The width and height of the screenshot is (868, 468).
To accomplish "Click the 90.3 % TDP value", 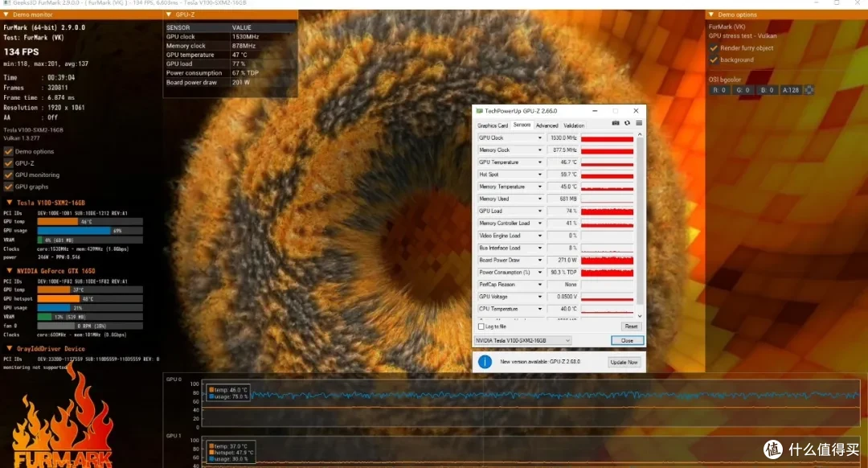I will pyautogui.click(x=563, y=272).
